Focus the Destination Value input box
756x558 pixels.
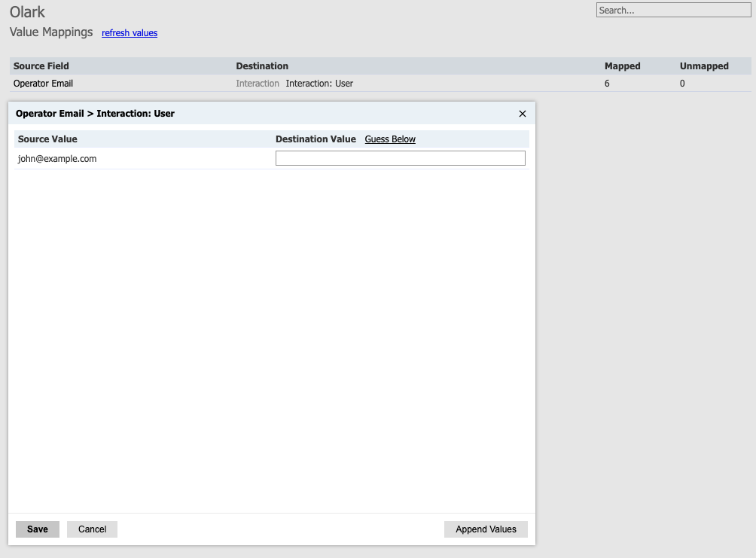pyautogui.click(x=400, y=157)
